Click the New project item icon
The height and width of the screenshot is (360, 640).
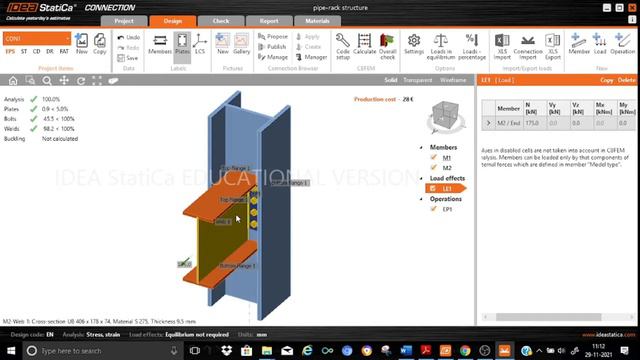[x=82, y=44]
